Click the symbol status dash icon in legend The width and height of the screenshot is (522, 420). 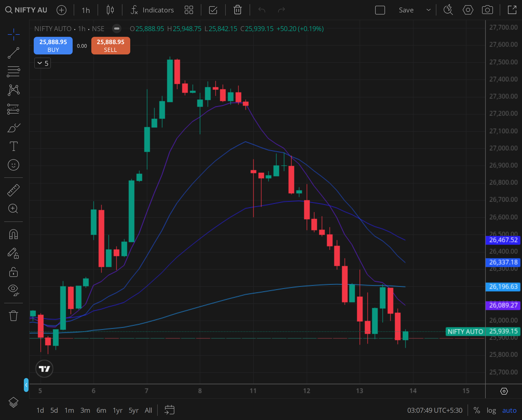point(117,29)
